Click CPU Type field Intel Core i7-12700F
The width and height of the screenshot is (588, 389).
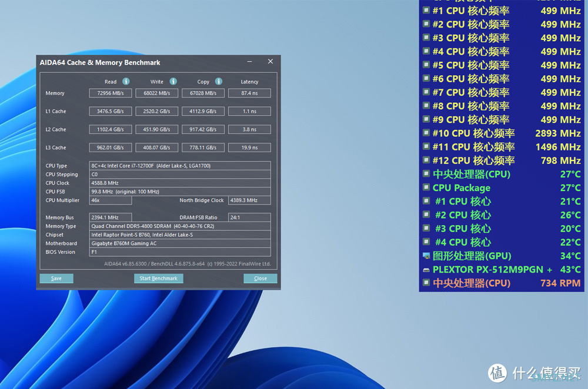point(180,166)
